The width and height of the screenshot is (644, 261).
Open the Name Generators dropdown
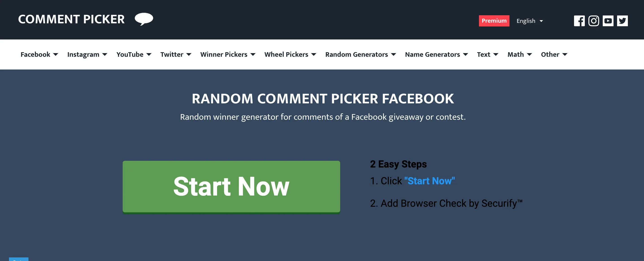436,54
